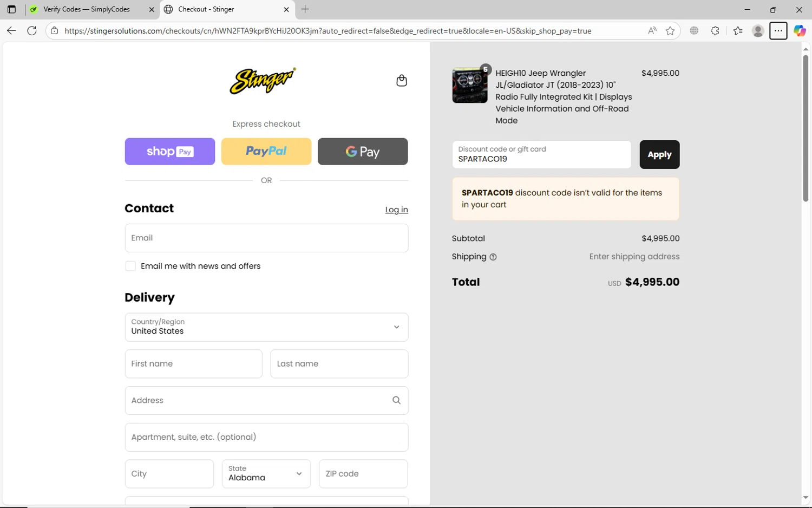
Task: Pay with PayPal button
Action: (266, 152)
